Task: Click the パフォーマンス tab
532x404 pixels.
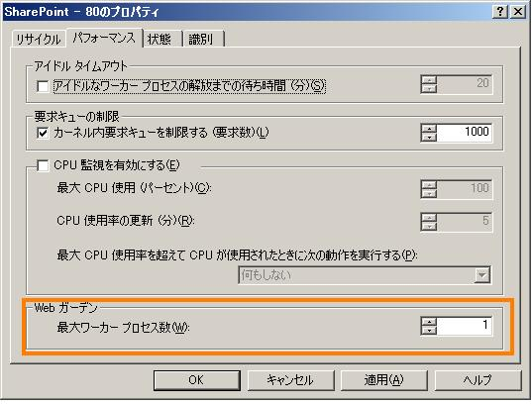Action: (x=104, y=38)
